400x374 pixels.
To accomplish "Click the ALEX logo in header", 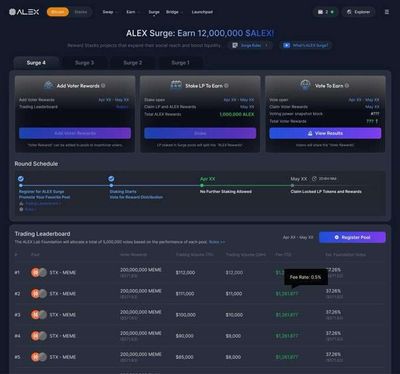I will point(24,12).
